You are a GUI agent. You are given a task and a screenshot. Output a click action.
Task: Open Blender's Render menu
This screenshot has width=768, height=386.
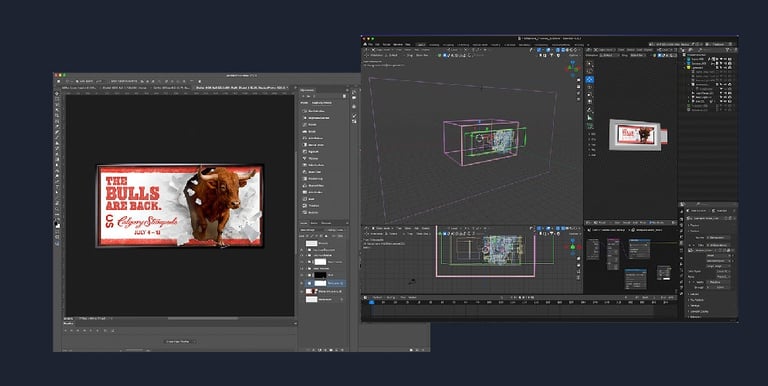[x=386, y=44]
